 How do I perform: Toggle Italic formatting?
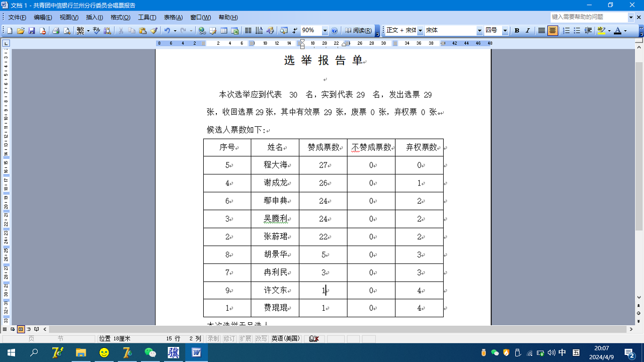point(528,31)
